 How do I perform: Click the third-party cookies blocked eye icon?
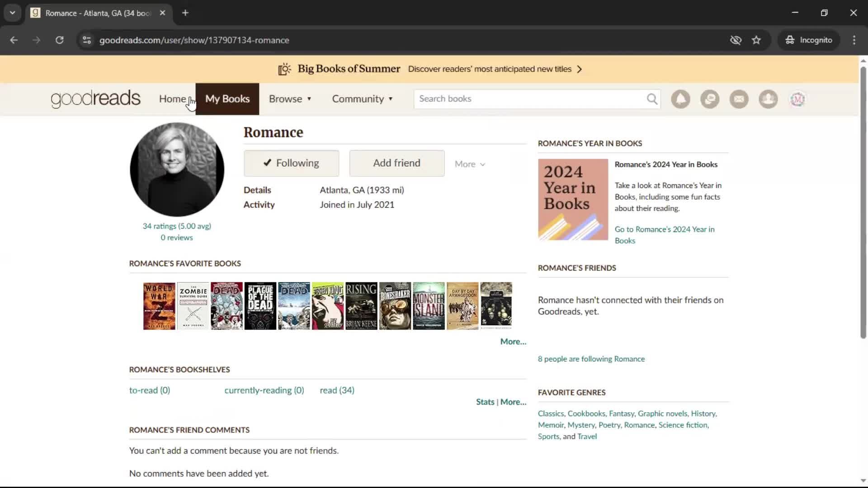click(x=736, y=40)
